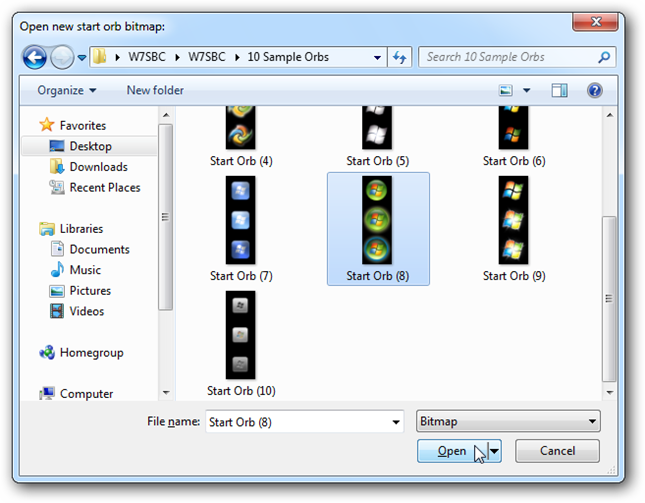Open the Videos library

(86, 311)
